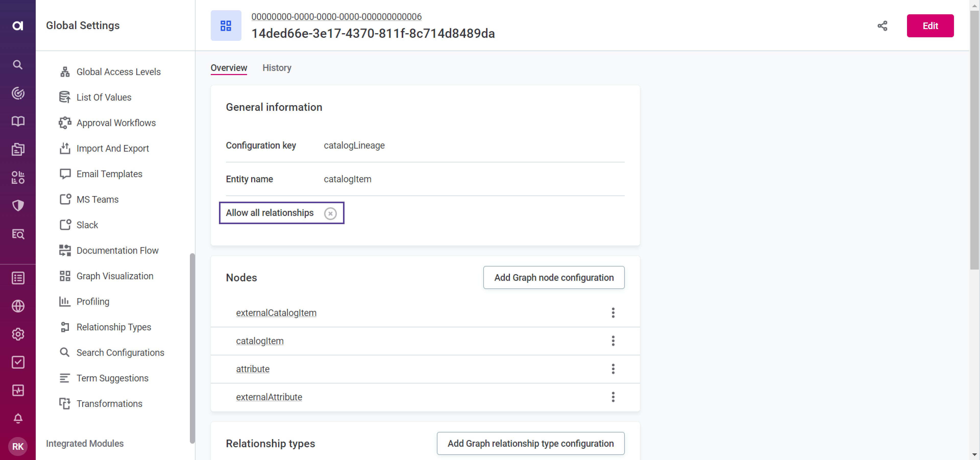Toggle the Allow all relationships indicator
The height and width of the screenshot is (460, 980).
[330, 213]
